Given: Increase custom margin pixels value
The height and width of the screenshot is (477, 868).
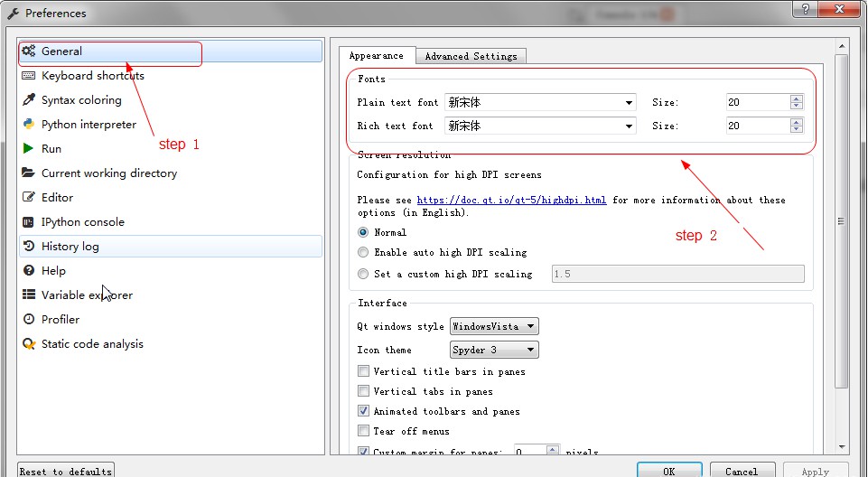Looking at the screenshot, I should point(553,449).
